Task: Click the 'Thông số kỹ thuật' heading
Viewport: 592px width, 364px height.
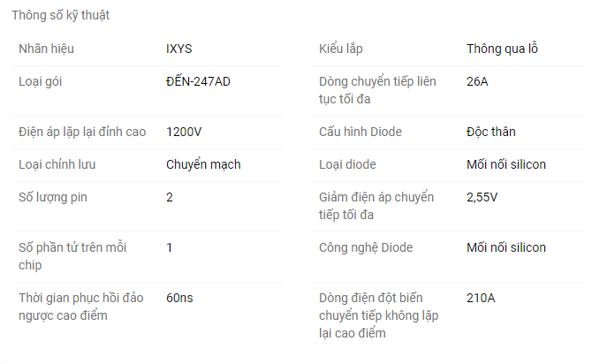Action: (x=60, y=15)
